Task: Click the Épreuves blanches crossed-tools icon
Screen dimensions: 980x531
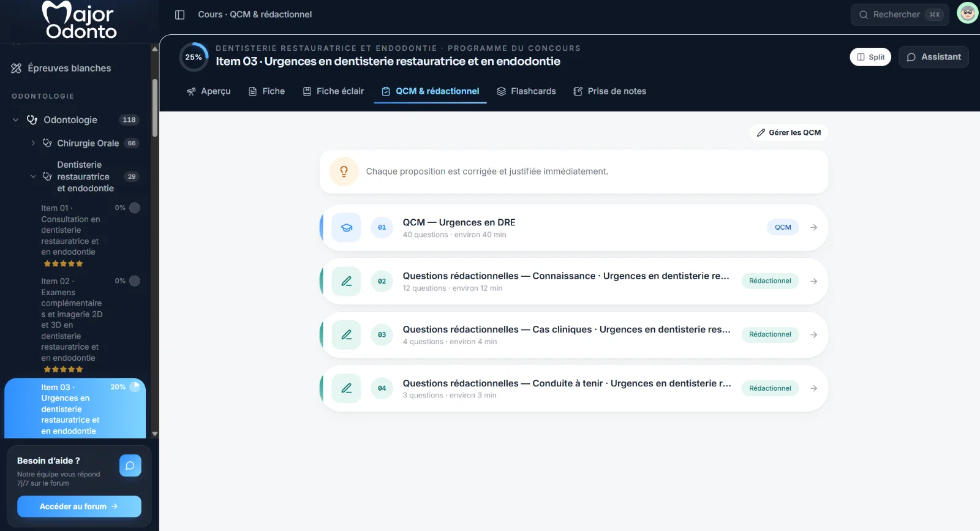Action: pos(17,68)
